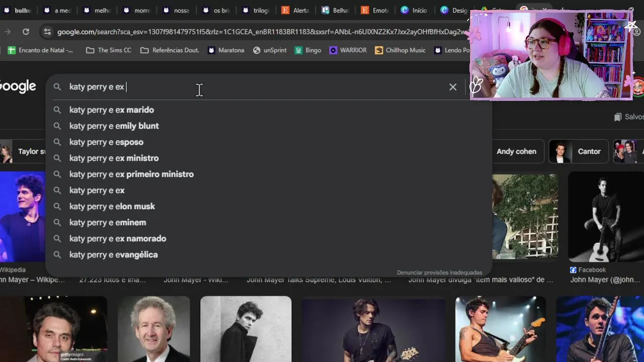
Task: Switch to the 'Emote' browser tab
Action: [374, 10]
